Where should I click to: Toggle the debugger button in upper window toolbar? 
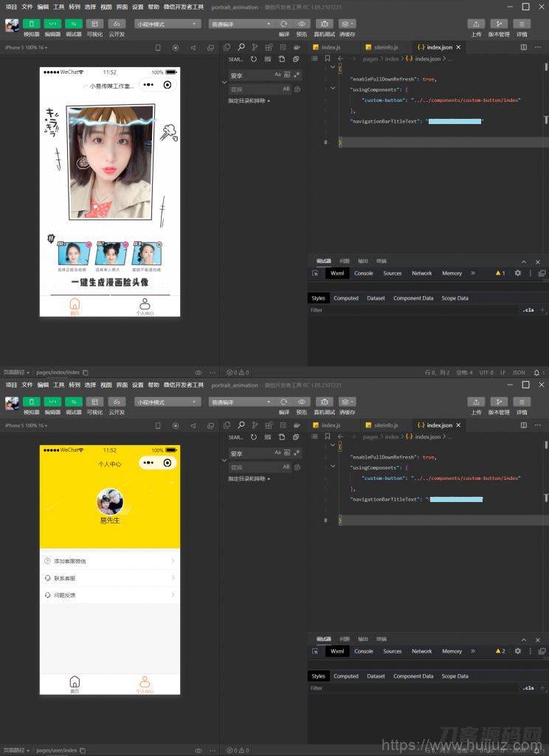click(x=74, y=24)
